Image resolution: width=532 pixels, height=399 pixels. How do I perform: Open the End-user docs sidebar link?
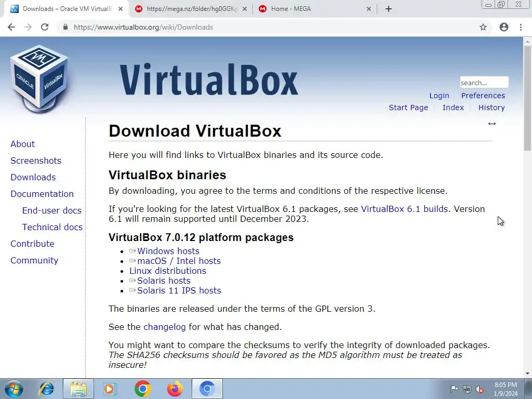(x=52, y=210)
